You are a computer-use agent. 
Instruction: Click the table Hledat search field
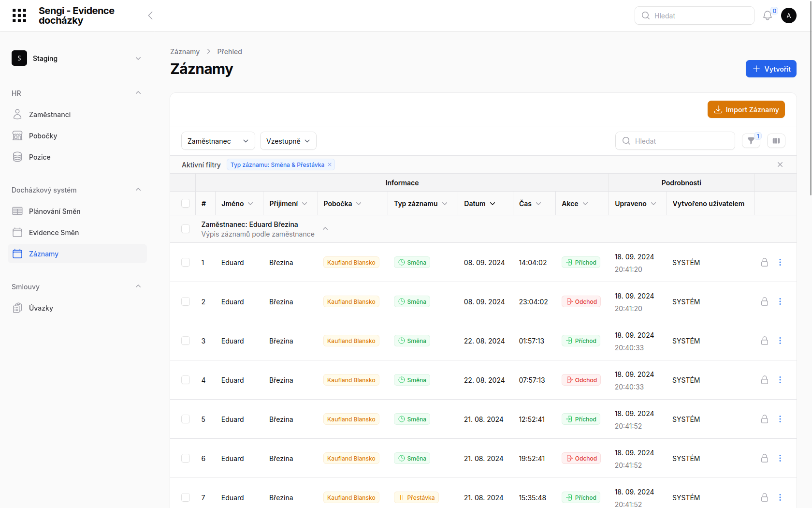coord(675,141)
